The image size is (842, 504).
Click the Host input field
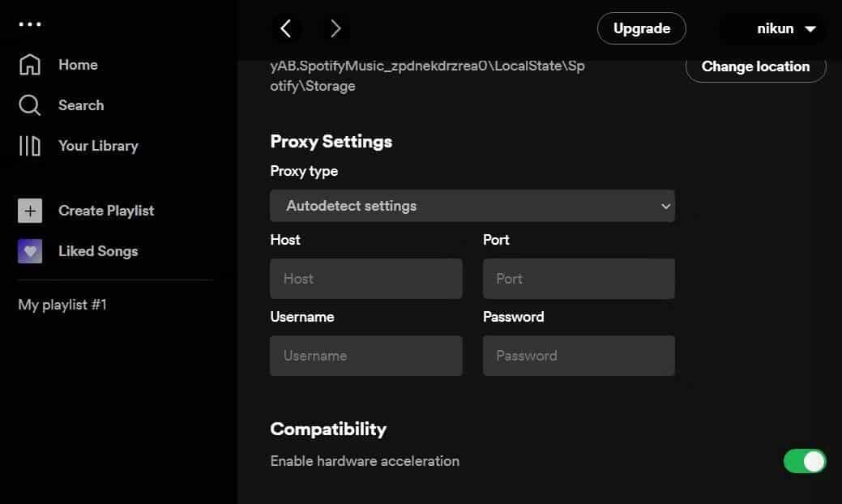[365, 279]
